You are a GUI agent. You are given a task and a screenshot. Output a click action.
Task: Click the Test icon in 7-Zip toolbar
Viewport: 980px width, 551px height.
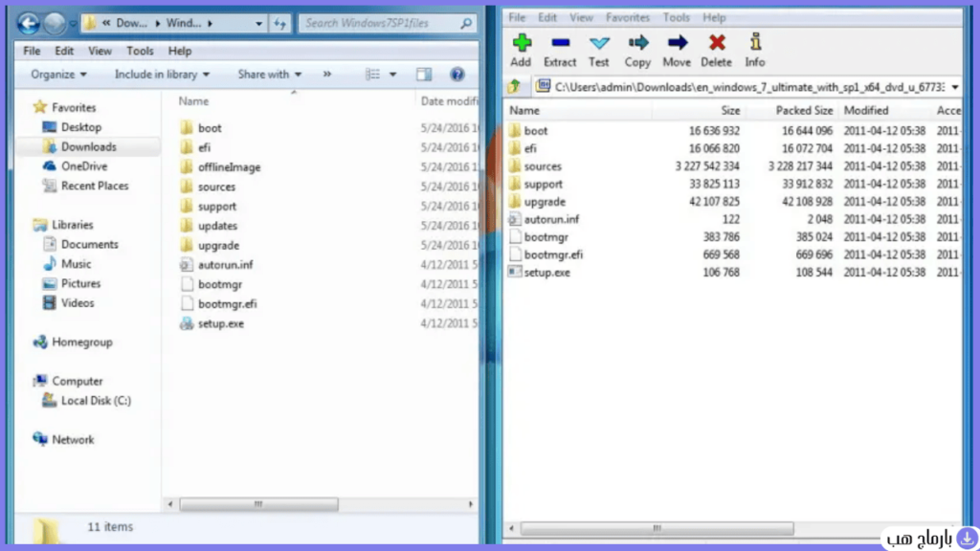599,43
